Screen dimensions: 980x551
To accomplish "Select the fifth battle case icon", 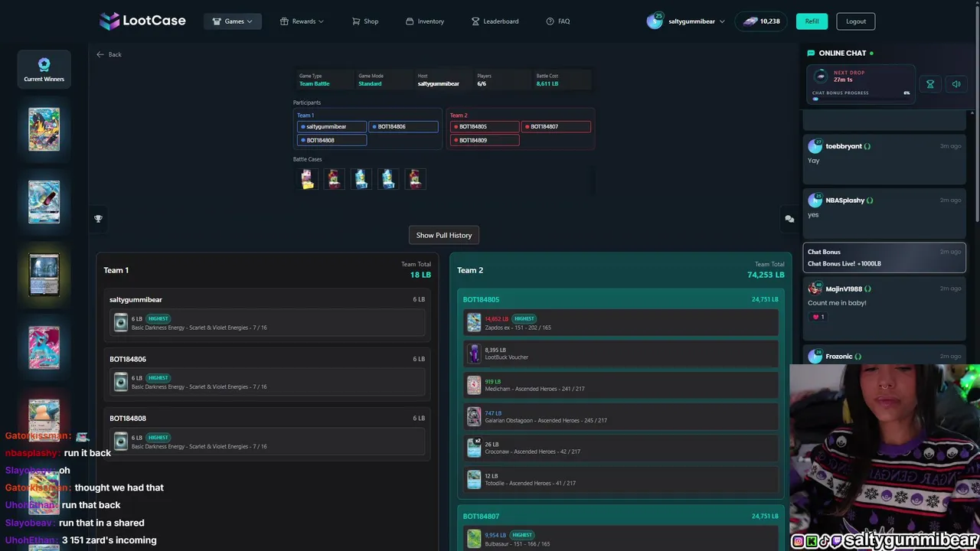I will click(415, 179).
